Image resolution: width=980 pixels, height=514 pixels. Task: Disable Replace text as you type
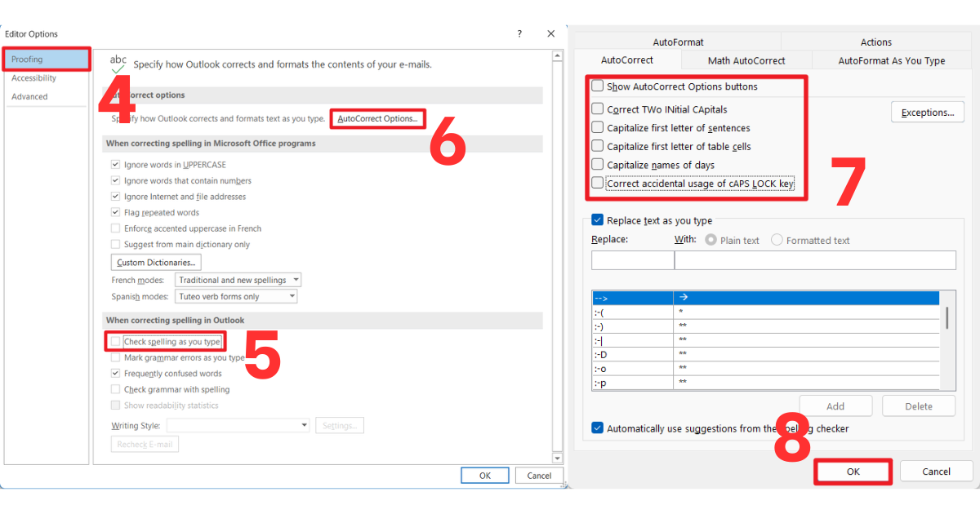point(597,220)
